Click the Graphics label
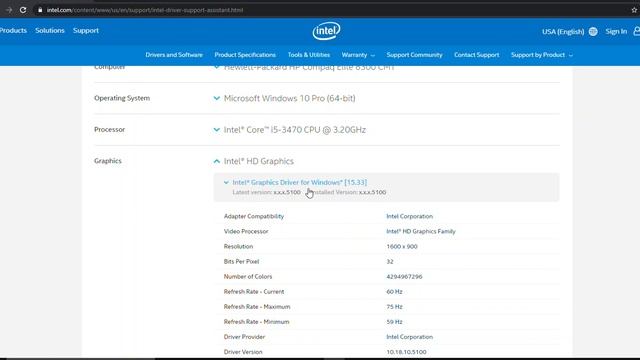Image resolution: width=640 pixels, height=360 pixels. pos(108,161)
